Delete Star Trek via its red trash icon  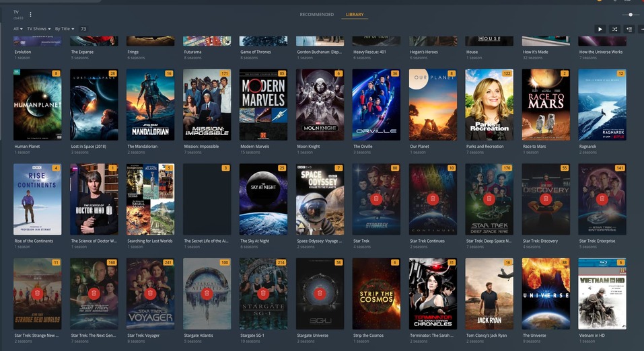[376, 199]
